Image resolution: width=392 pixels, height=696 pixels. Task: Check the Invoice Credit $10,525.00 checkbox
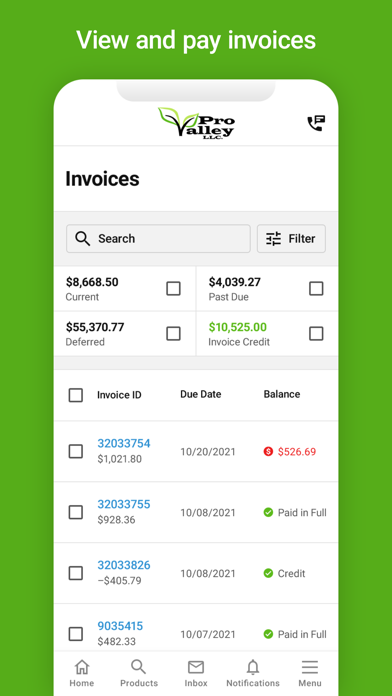click(x=316, y=333)
